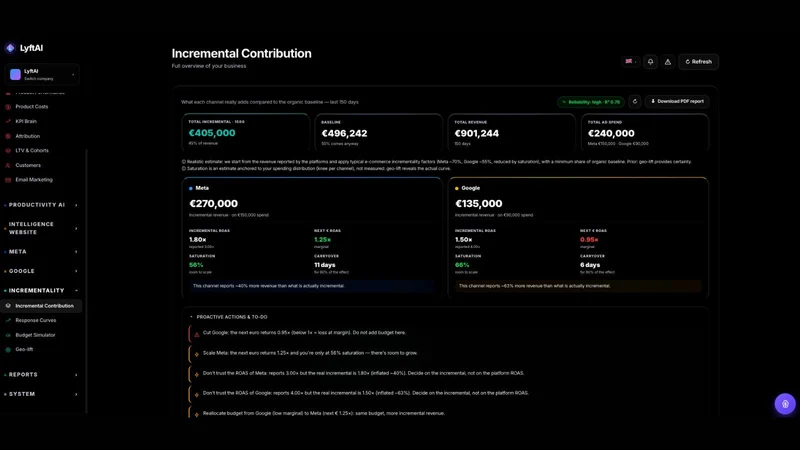Click the Total Ad Spend €240,000 card
This screenshot has width=800, height=450.
click(x=645, y=132)
